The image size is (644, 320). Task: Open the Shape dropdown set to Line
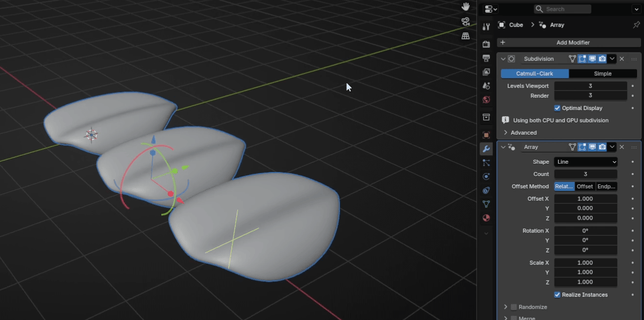[x=585, y=162]
